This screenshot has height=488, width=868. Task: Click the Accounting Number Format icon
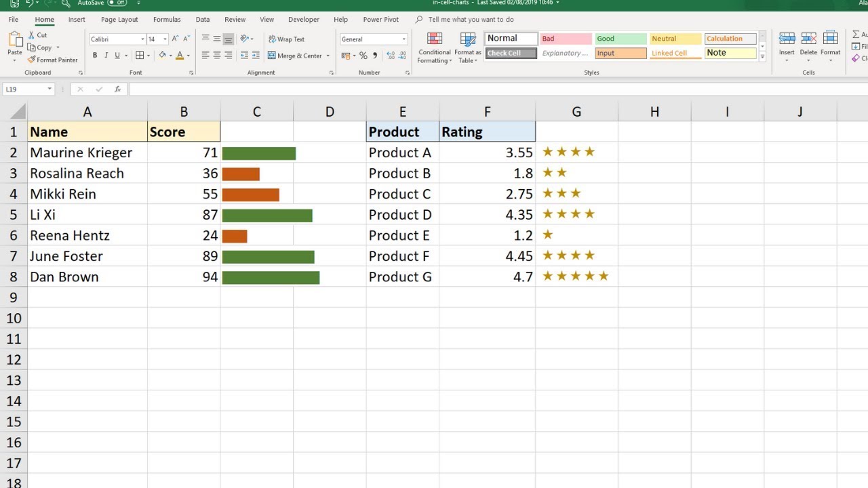click(346, 56)
